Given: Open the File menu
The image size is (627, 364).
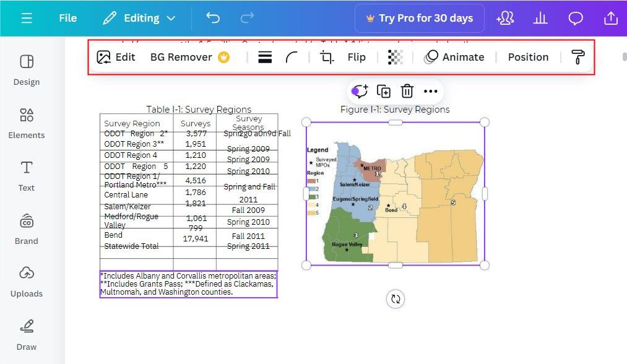Looking at the screenshot, I should click(68, 18).
